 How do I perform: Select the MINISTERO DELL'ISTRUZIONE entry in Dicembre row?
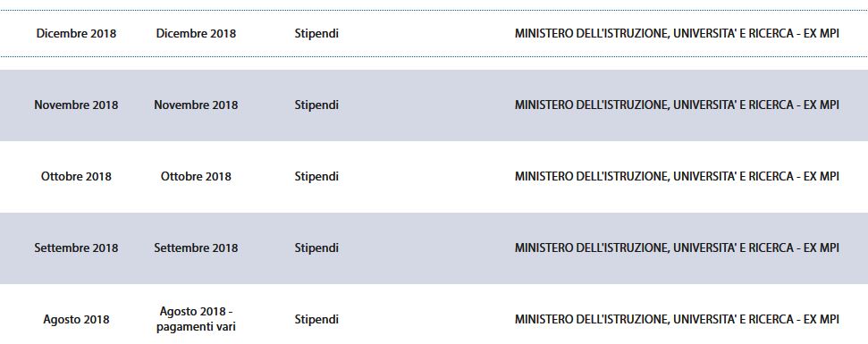677,33
